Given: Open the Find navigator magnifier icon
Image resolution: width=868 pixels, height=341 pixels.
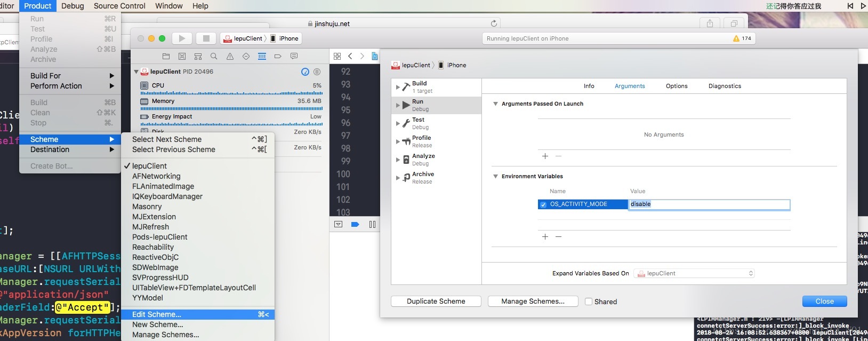Looking at the screenshot, I should click(214, 56).
